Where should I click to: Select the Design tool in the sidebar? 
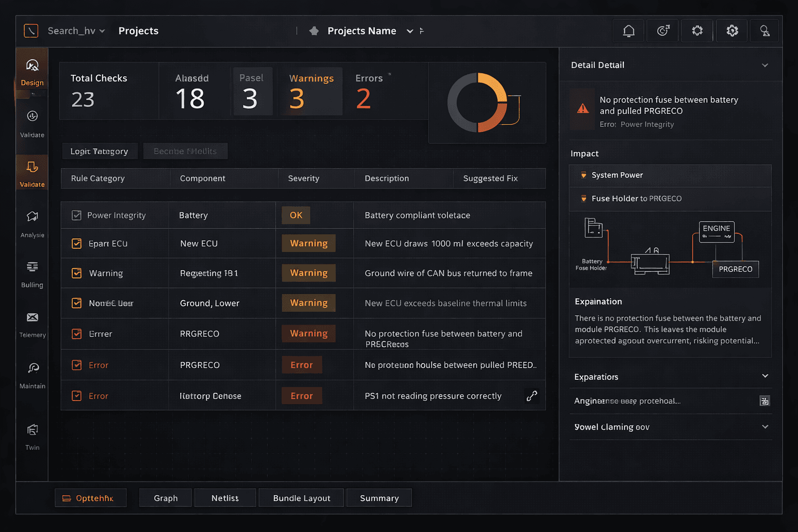point(32,70)
